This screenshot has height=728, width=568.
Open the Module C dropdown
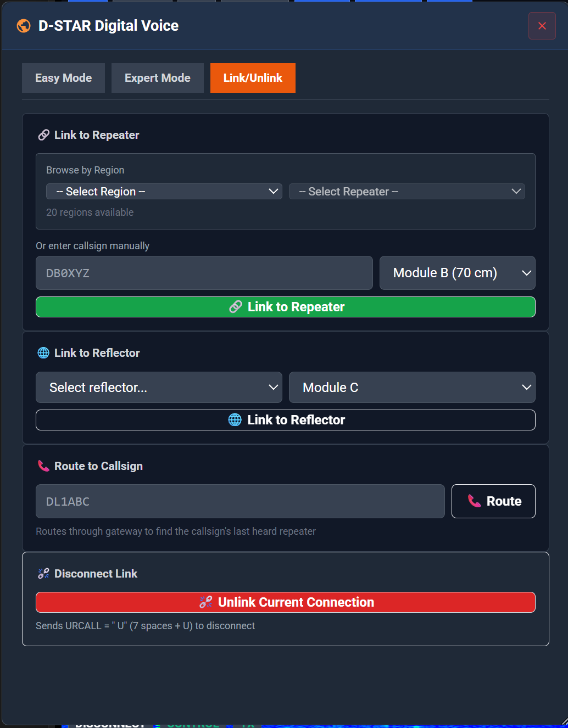click(x=412, y=387)
